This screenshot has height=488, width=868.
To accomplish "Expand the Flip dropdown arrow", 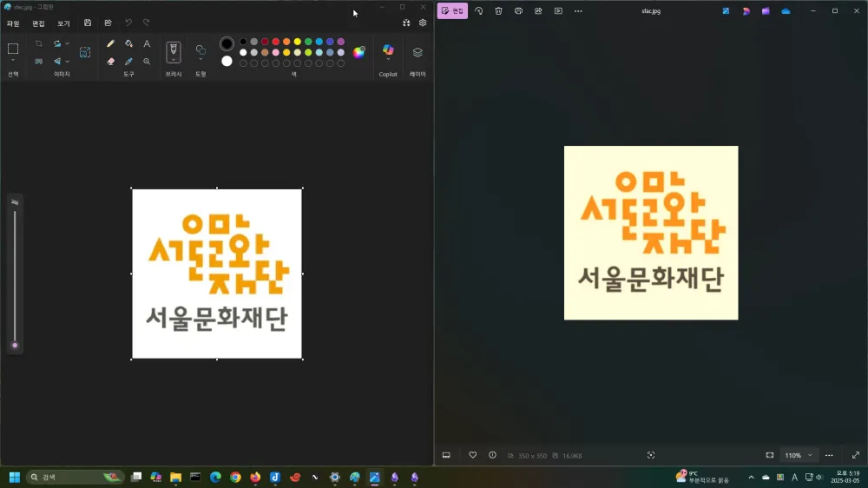I will [x=68, y=62].
